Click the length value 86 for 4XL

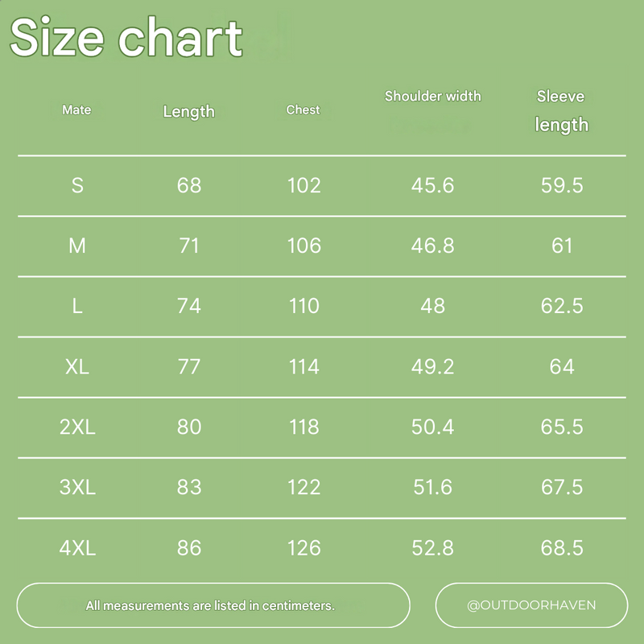pos(189,547)
